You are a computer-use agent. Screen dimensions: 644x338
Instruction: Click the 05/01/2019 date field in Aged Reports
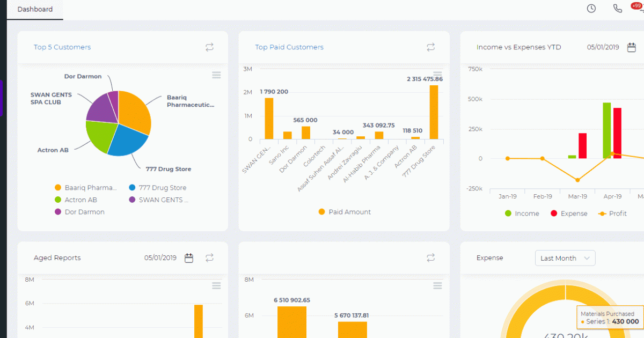(160, 258)
